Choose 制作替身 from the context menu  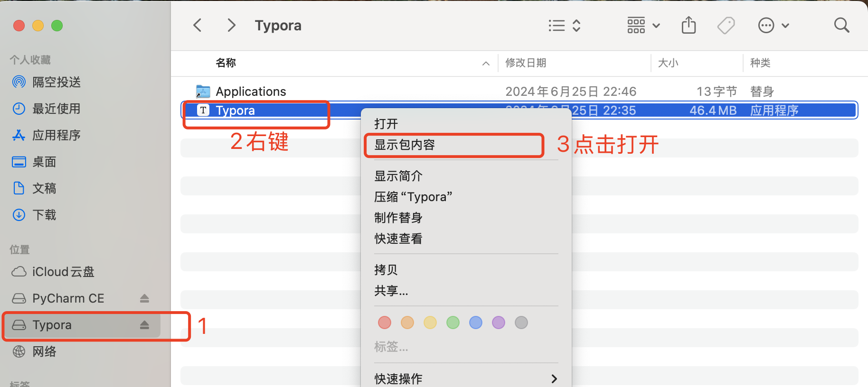[x=466, y=218]
